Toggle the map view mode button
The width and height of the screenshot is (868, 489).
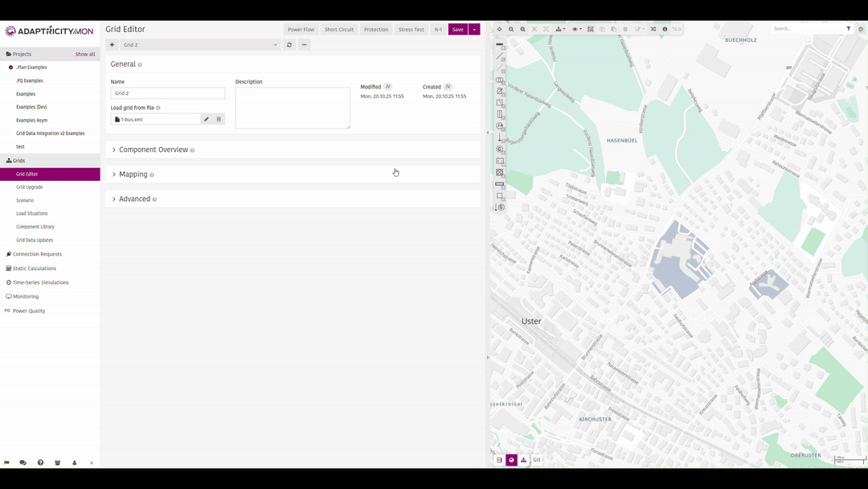(511, 460)
